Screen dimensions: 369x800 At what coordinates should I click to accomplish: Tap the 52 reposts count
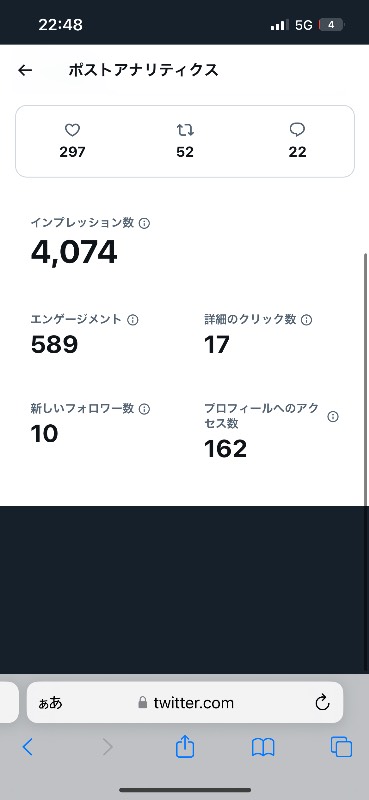185,152
